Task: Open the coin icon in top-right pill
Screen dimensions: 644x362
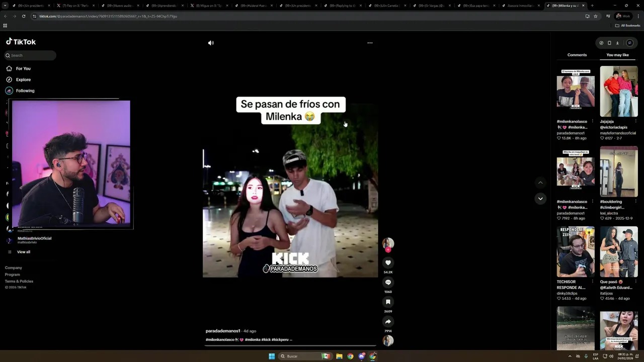Action: [x=601, y=43]
